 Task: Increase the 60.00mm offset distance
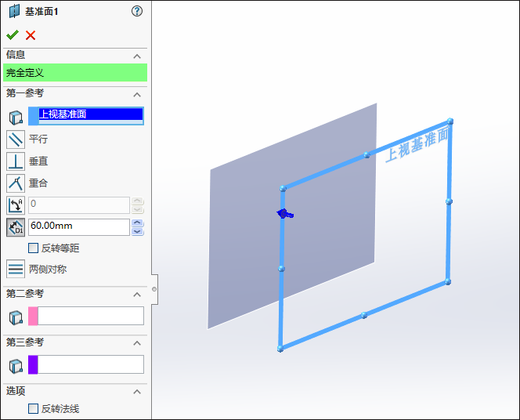[138, 223]
